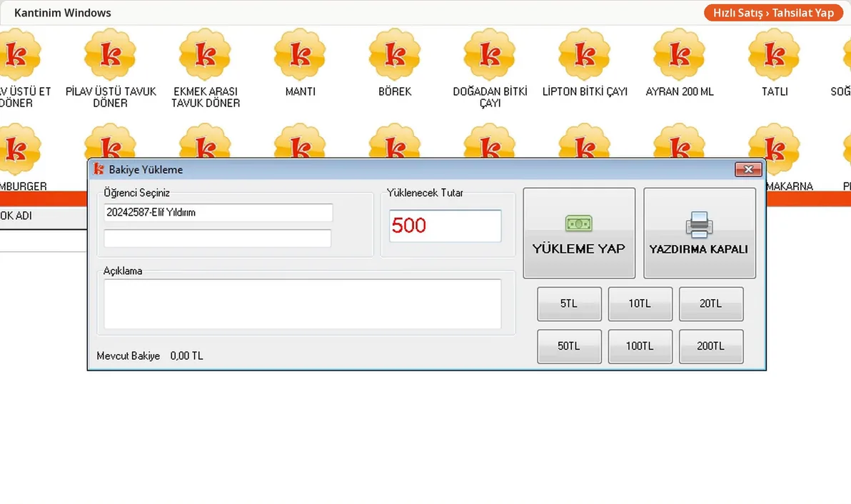Add 50TL quick amount
The image size is (851, 504).
(x=569, y=346)
